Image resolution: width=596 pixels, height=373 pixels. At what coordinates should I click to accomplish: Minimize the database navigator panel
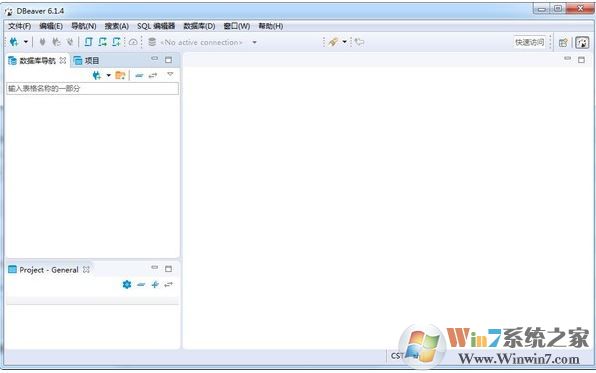click(x=154, y=59)
